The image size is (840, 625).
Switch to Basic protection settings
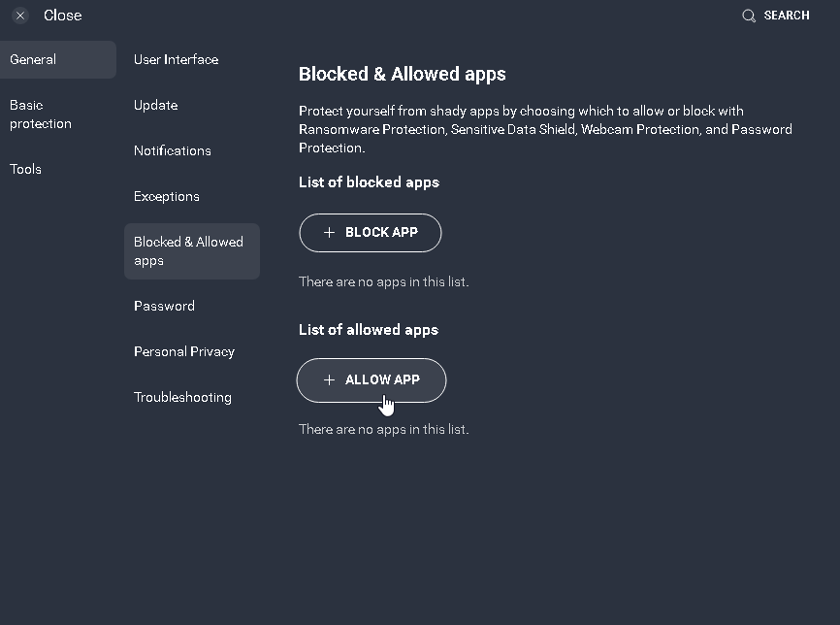[41, 115]
